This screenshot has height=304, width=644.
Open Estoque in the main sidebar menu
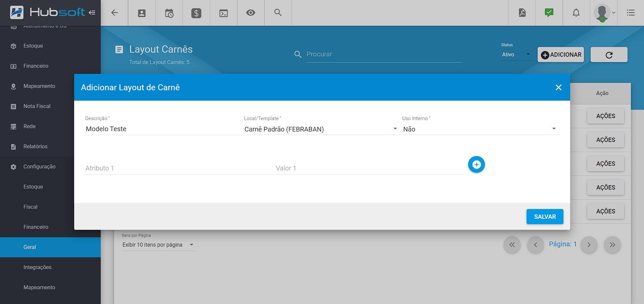50,46
